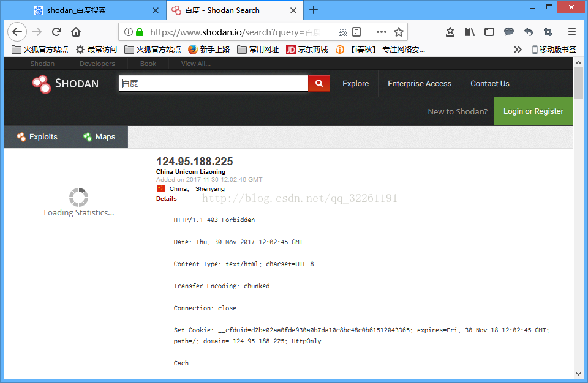Open the View All... top menu
The image size is (588, 383).
tap(196, 64)
